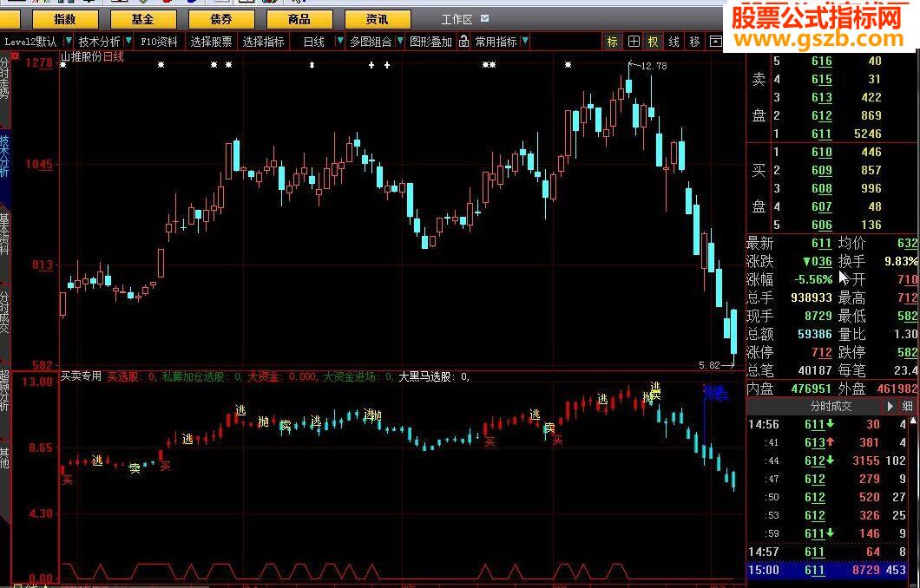Click the 技术分析 toolbar item
Viewport: 920px width, 588px height.
tap(99, 42)
